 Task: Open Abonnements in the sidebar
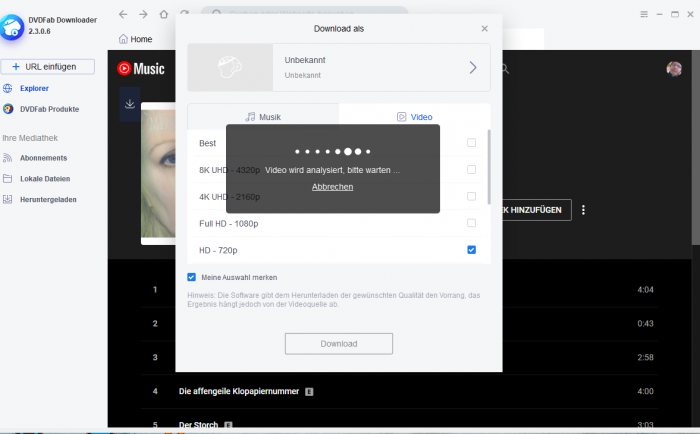pos(43,158)
